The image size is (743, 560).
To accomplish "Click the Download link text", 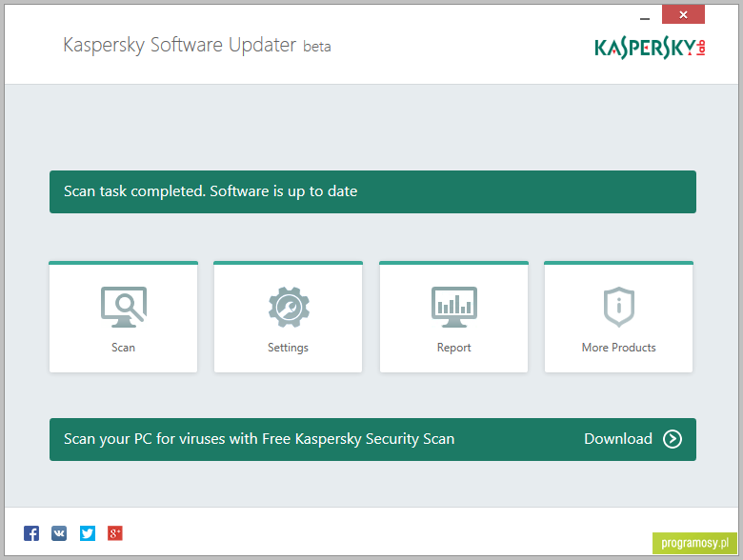I will point(618,439).
